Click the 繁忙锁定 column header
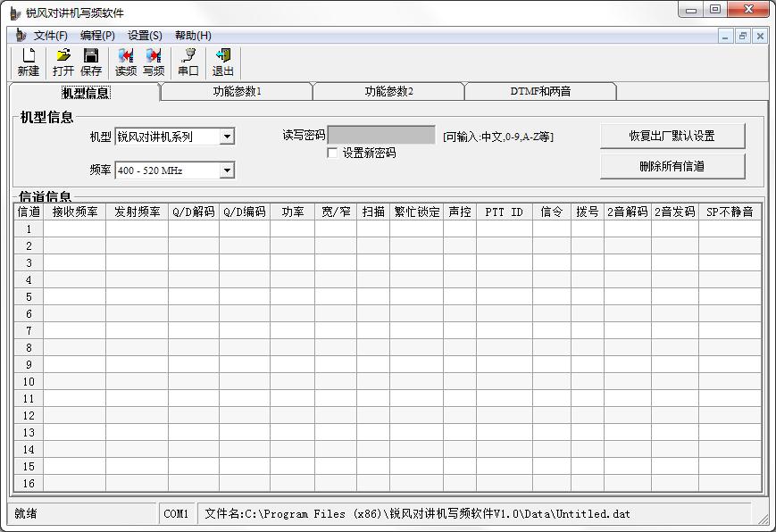This screenshot has width=776, height=532. [417, 212]
